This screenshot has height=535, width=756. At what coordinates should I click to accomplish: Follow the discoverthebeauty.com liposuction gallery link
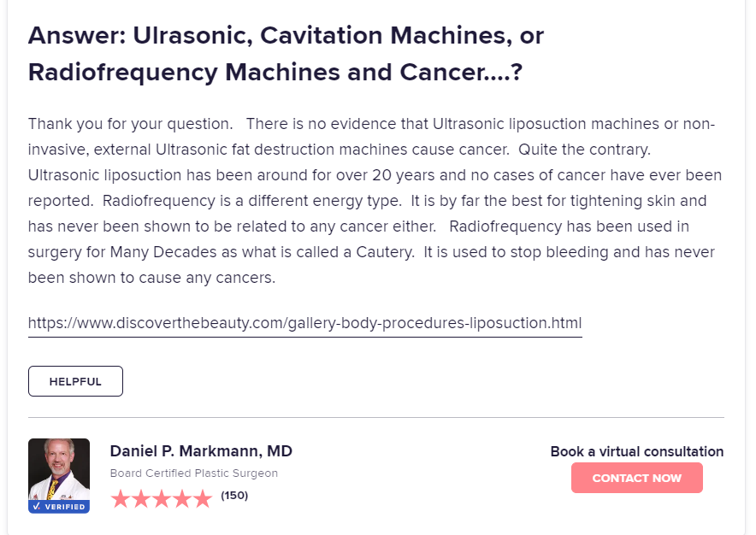click(304, 324)
